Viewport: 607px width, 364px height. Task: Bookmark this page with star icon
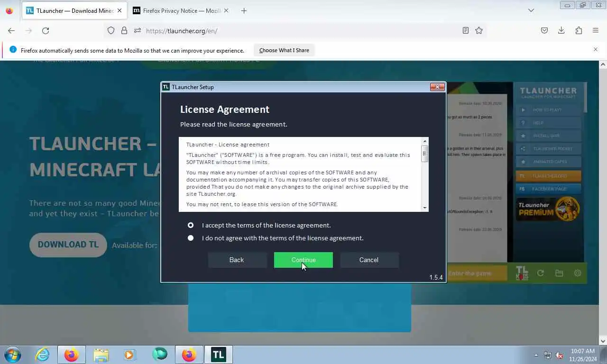coord(479,30)
